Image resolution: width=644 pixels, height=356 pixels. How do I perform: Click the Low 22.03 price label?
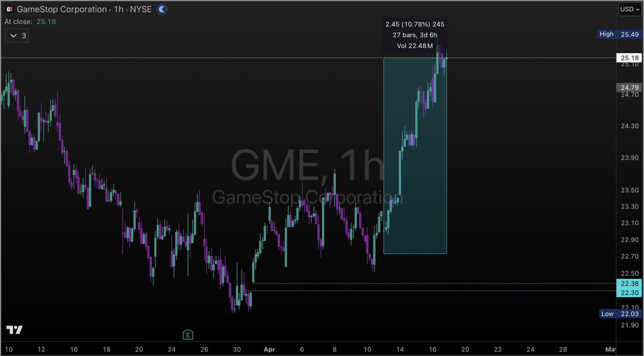pos(619,314)
